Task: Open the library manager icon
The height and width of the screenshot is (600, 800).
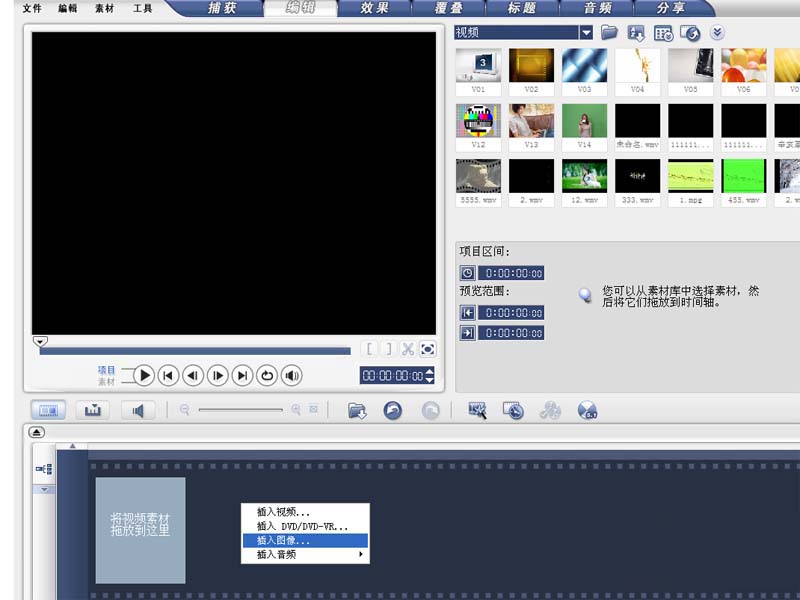Action: (x=663, y=34)
